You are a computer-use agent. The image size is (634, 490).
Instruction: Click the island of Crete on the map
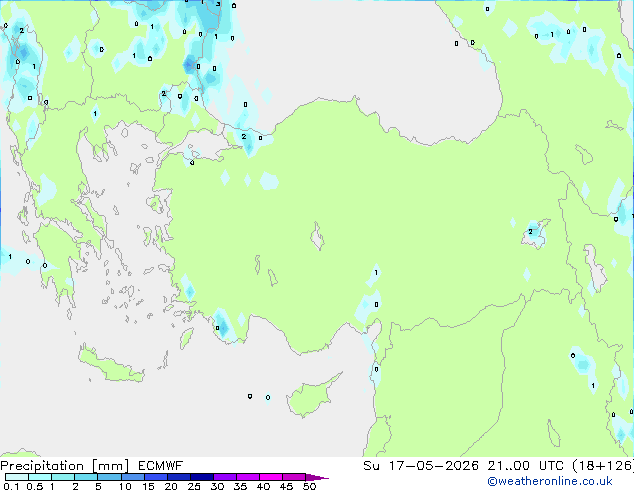click(111, 367)
